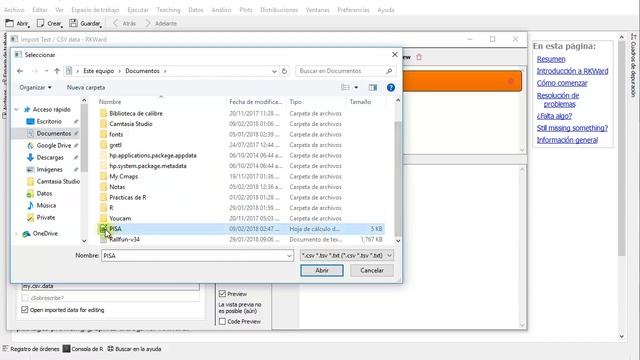Screen dimensions: 640x360
Task: Open file dialog help icon
Action: pos(391,87)
